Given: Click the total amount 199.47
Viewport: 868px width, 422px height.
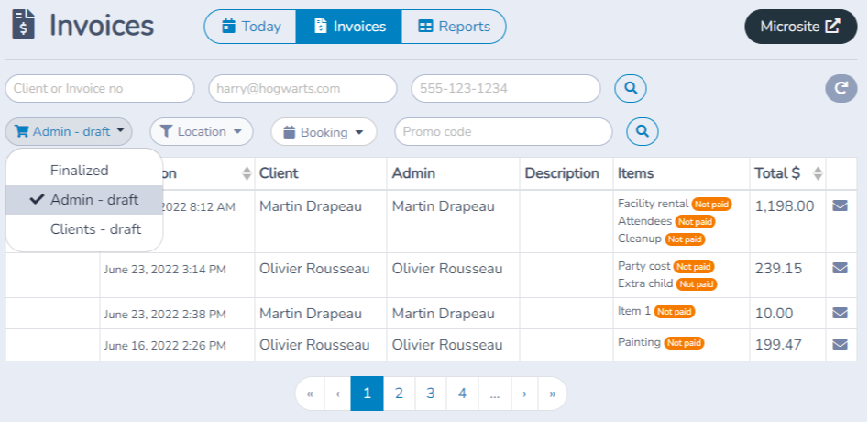Looking at the screenshot, I should [x=778, y=345].
